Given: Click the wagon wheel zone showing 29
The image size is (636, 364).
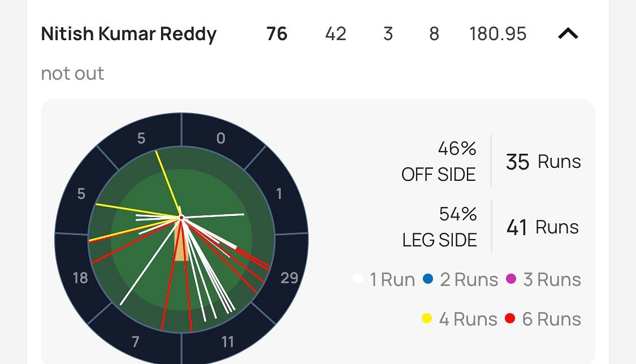Looking at the screenshot, I should (289, 278).
